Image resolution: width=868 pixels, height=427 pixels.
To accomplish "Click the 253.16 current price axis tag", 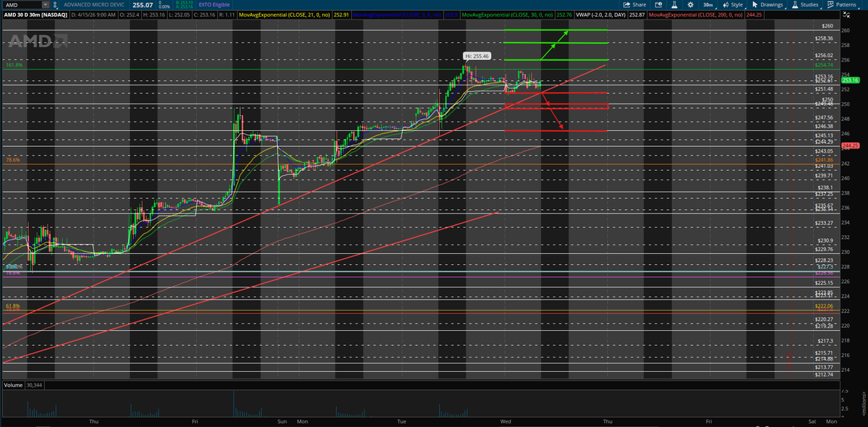I will (x=850, y=80).
